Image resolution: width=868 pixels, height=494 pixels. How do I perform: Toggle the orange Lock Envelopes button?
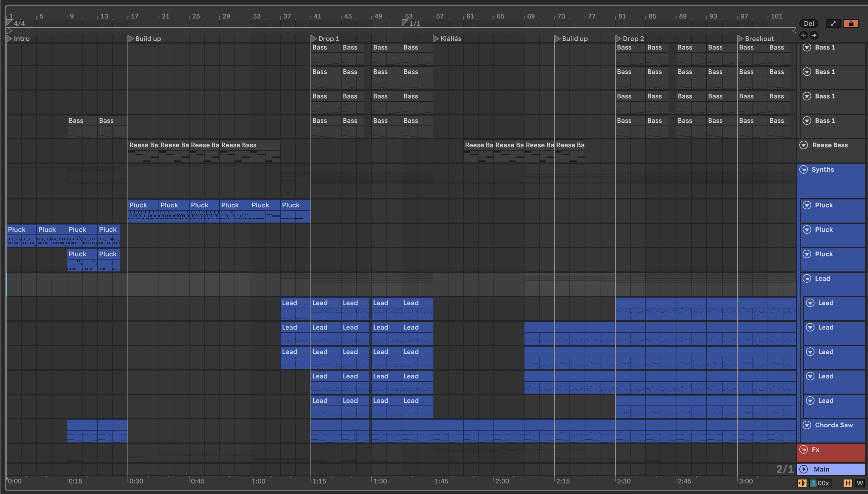(851, 23)
